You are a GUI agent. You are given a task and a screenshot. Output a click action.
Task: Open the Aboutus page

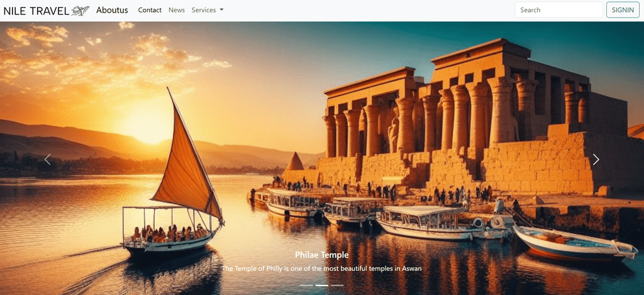point(112,10)
